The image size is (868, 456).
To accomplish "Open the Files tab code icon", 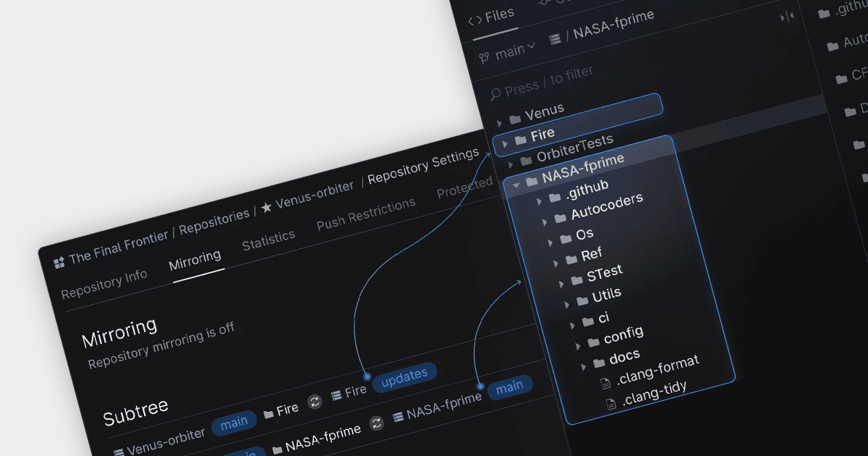I will coord(475,21).
